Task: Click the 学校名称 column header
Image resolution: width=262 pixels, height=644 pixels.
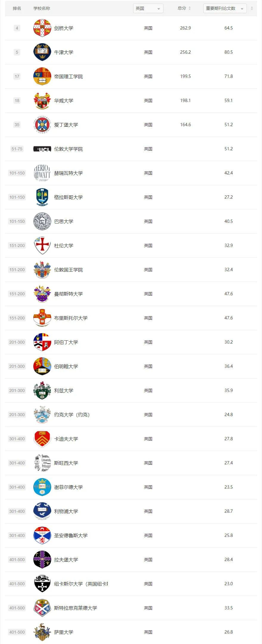Action: tap(42, 8)
